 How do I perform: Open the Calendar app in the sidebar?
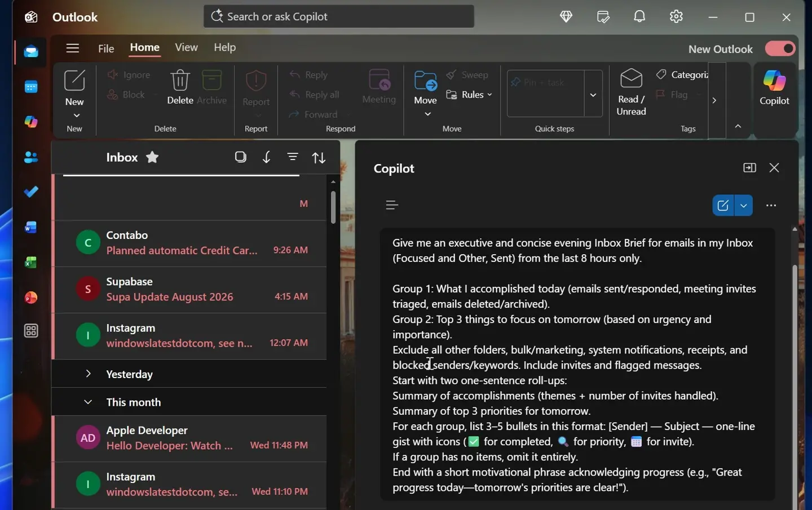click(31, 87)
